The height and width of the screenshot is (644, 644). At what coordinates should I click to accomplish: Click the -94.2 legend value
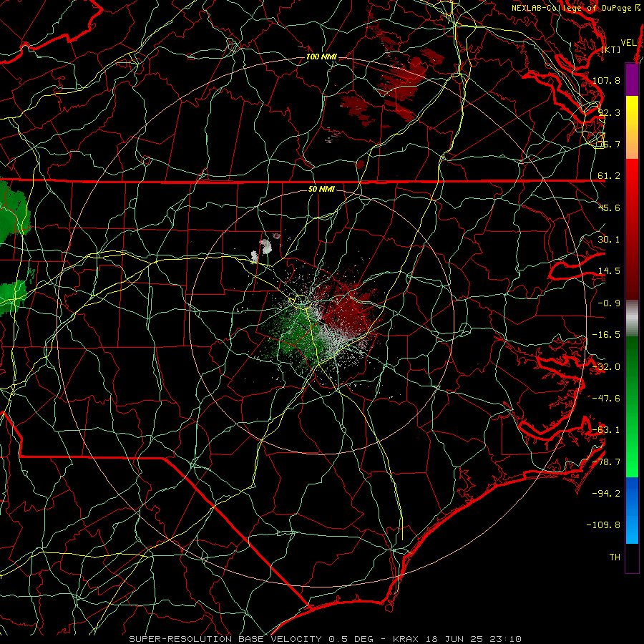[606, 493]
